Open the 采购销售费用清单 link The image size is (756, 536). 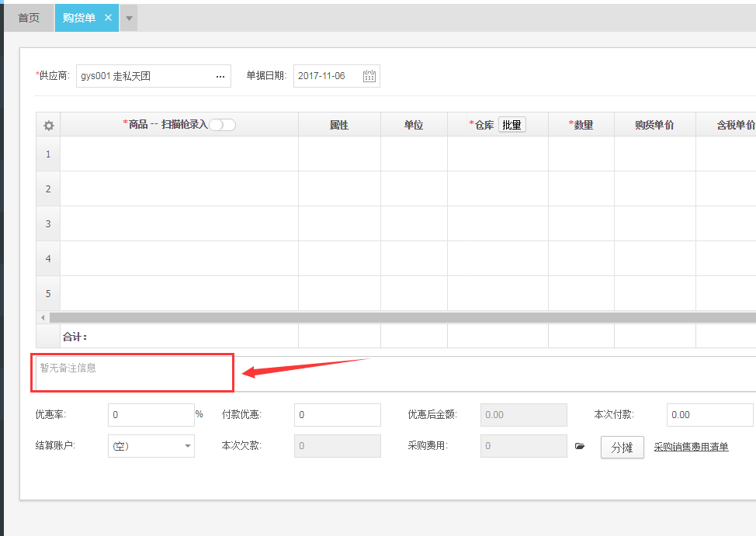[x=691, y=447]
